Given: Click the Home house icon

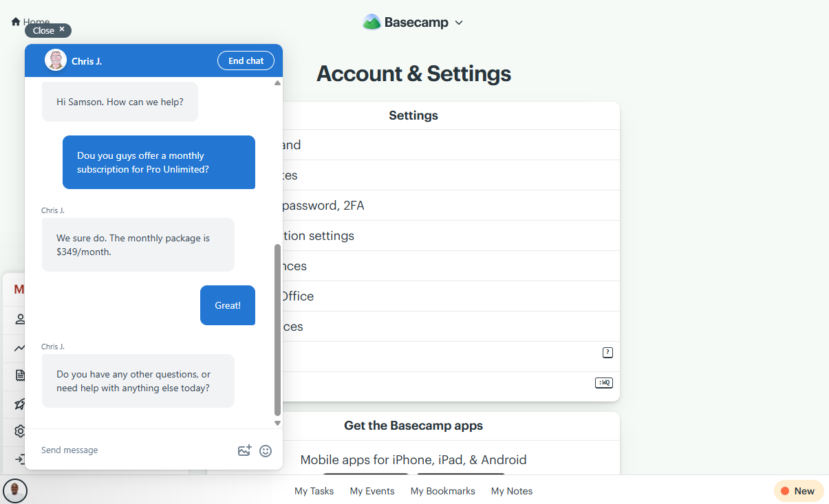Looking at the screenshot, I should (16, 22).
